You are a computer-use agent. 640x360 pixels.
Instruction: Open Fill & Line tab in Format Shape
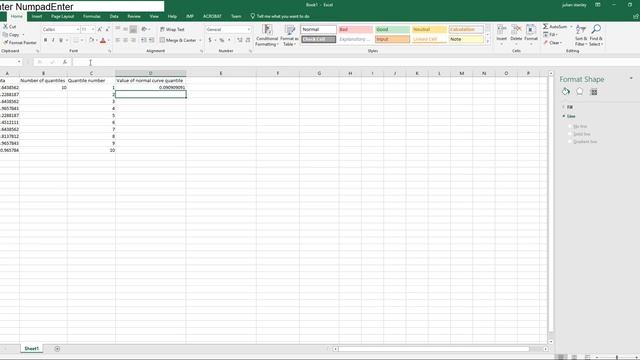(565, 91)
